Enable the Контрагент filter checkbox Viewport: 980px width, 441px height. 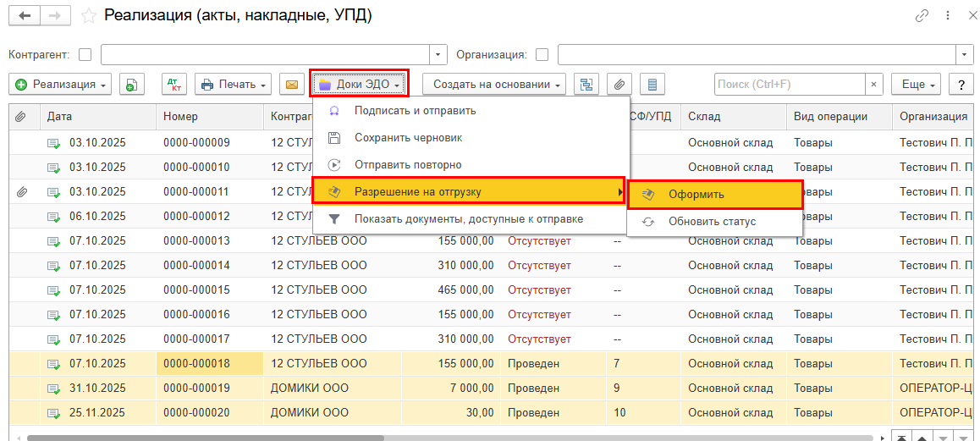85,55
